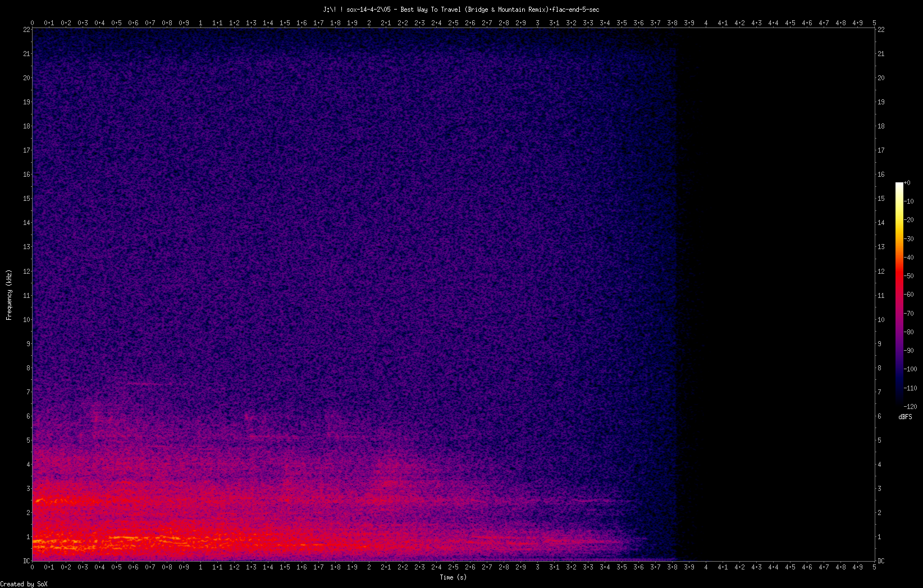The height and width of the screenshot is (588, 923).
Task: Click '7' on the right frequency axis
Action: pyautogui.click(x=879, y=392)
